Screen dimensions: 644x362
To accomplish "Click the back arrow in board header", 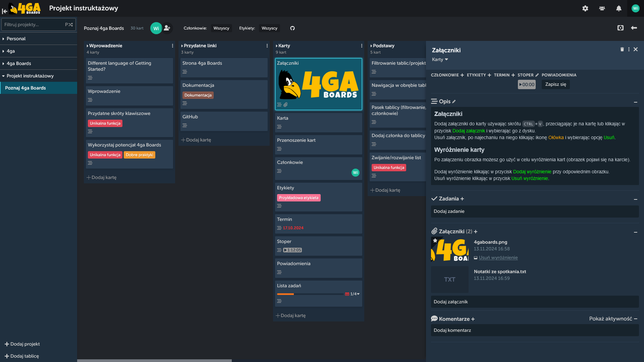I will (634, 28).
